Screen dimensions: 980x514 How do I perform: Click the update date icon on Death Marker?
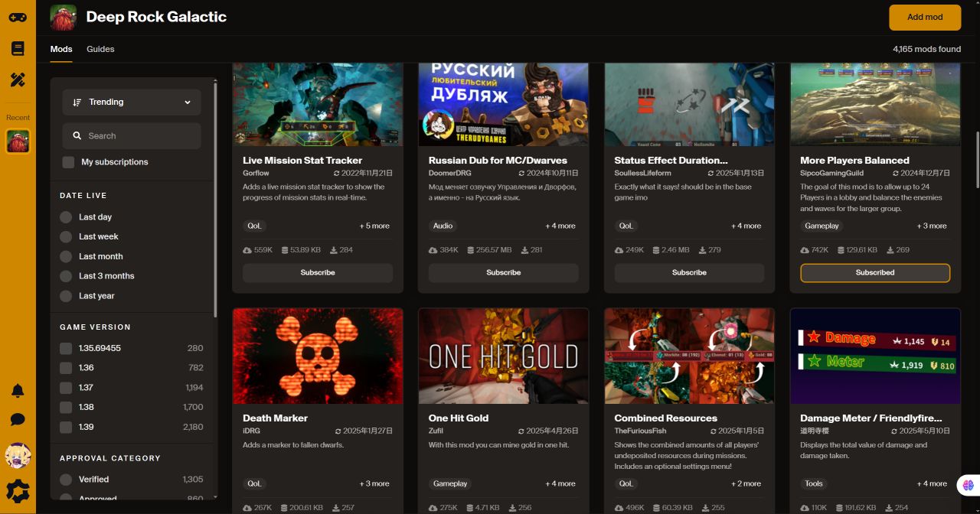(x=339, y=431)
